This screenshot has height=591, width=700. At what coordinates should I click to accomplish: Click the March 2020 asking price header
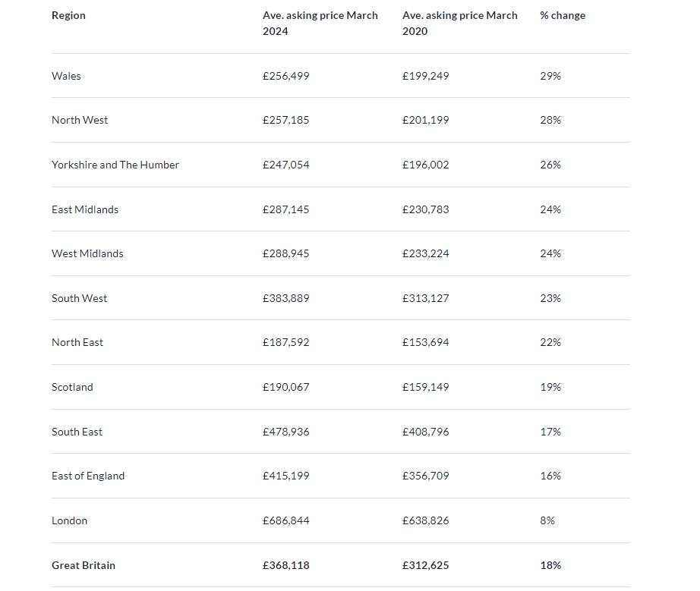click(x=459, y=24)
